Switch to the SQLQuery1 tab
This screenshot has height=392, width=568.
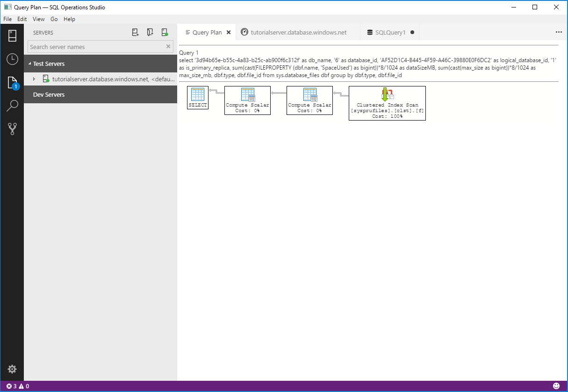tap(390, 32)
